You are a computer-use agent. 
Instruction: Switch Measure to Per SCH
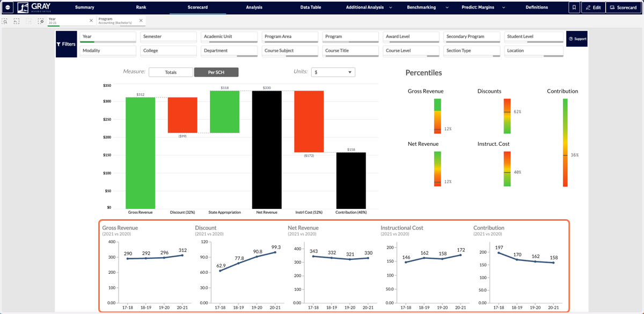point(216,72)
